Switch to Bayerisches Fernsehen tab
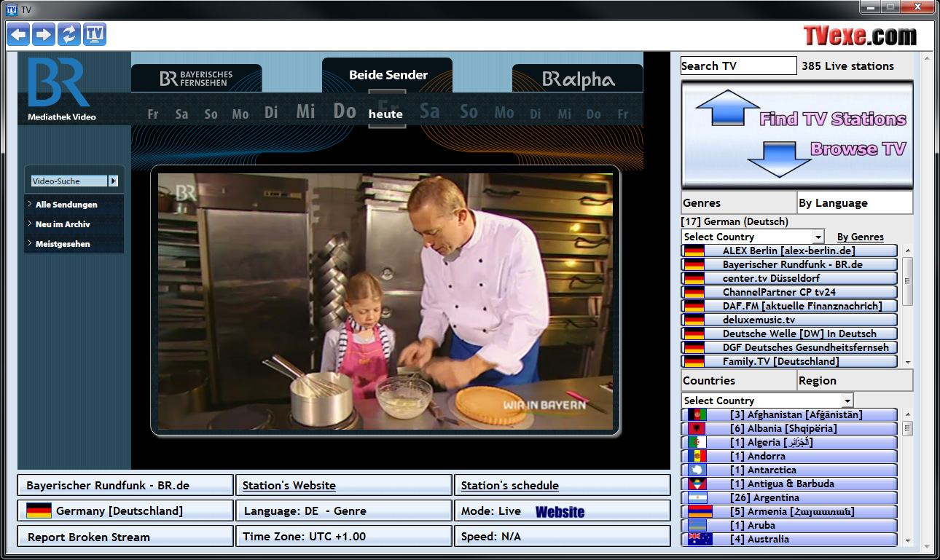 (196, 79)
